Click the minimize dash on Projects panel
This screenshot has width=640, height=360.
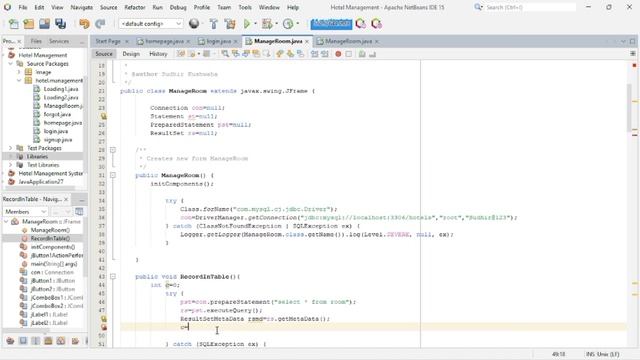coord(82,41)
